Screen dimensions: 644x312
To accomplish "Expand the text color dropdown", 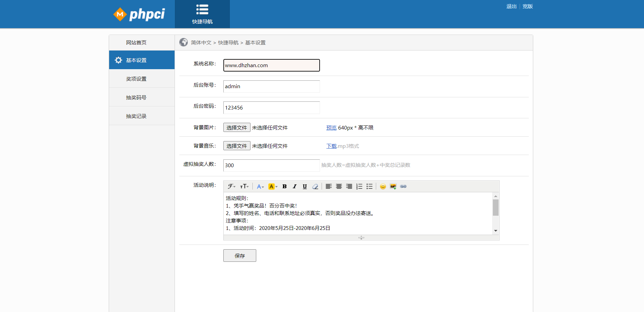I will pos(260,187).
